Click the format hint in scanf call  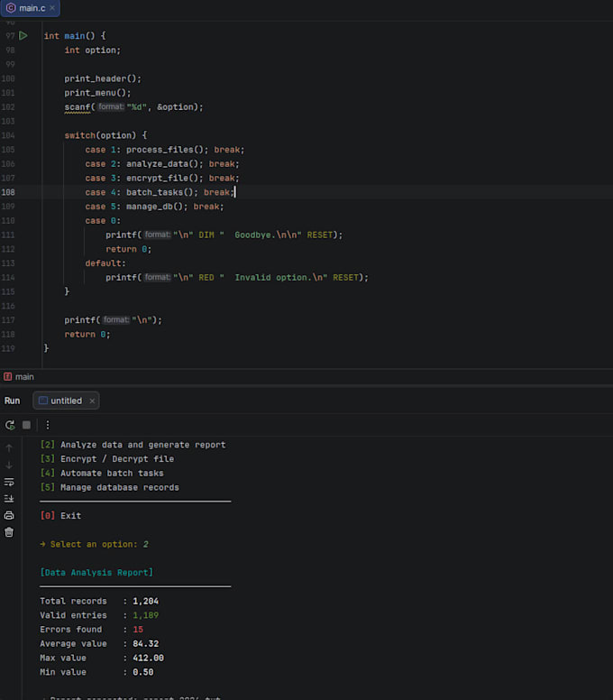pos(111,106)
